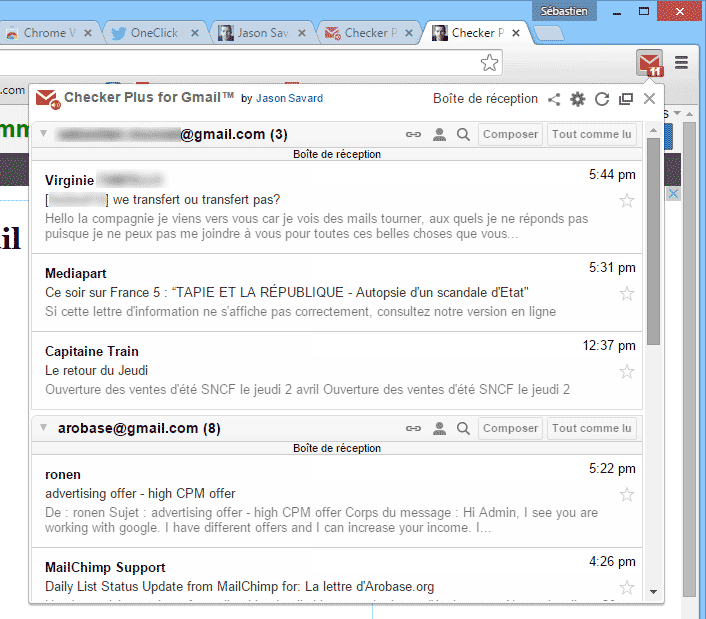Click the popup vertical scrollbar thumb
706x619 pixels.
click(653, 241)
